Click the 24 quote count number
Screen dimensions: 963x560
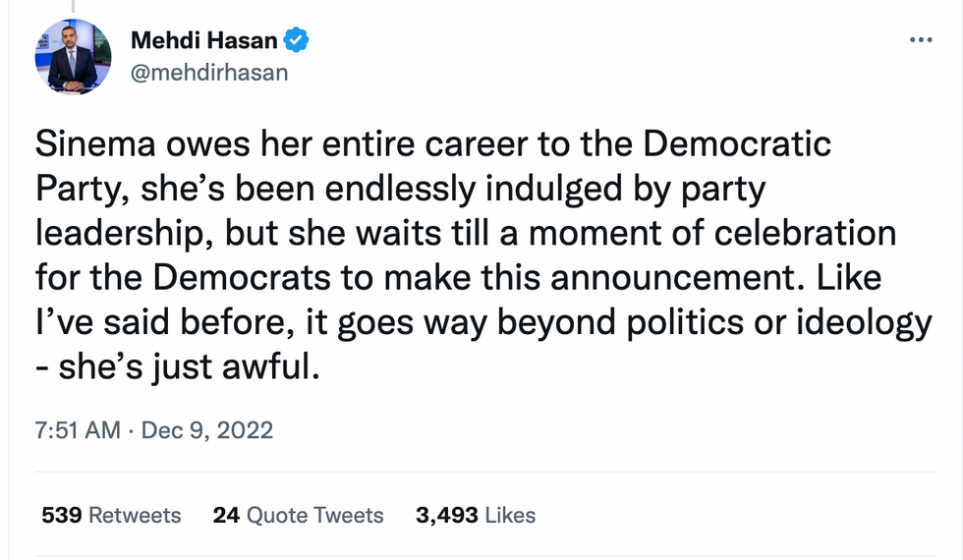coord(226,515)
